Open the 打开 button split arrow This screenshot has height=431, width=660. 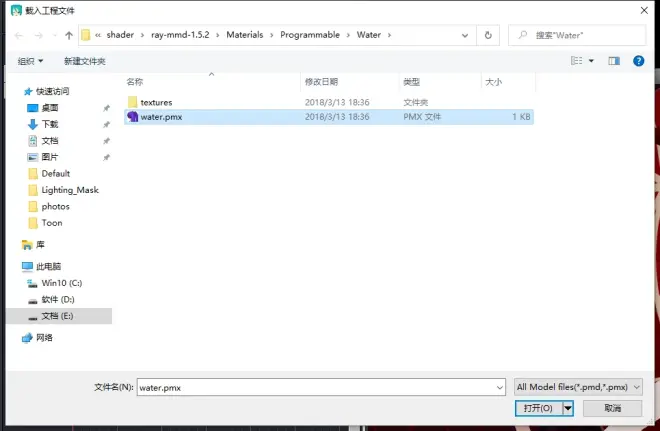tap(568, 408)
